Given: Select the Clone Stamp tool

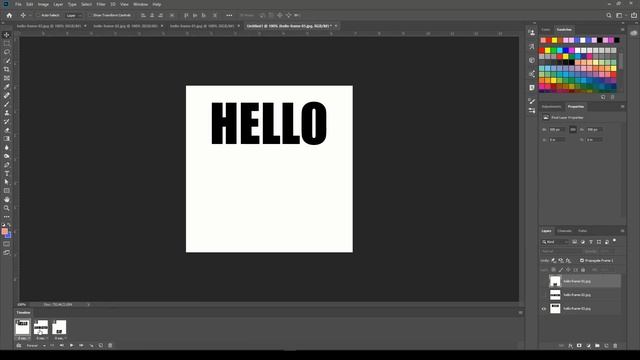Looking at the screenshot, I should (x=7, y=113).
